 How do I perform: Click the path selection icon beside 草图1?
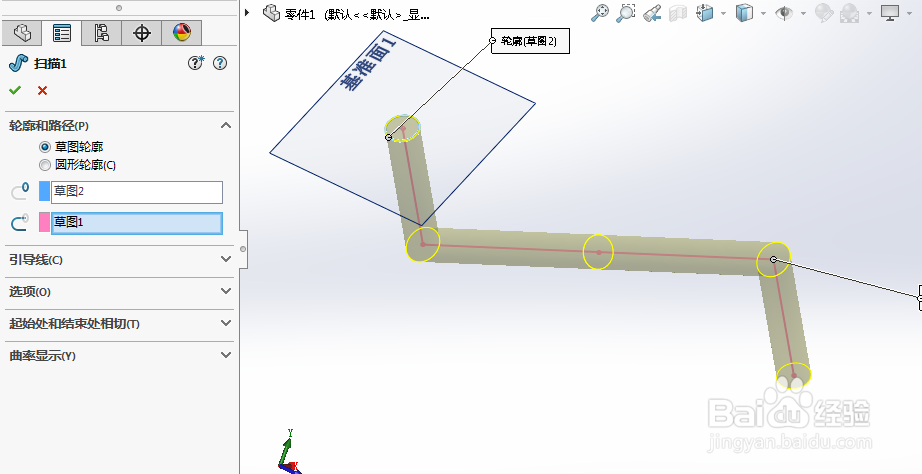(19, 222)
